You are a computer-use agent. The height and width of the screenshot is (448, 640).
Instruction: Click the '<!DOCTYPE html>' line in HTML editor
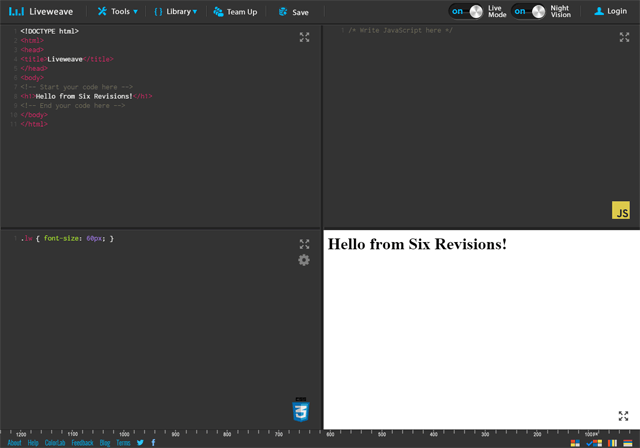click(49, 31)
